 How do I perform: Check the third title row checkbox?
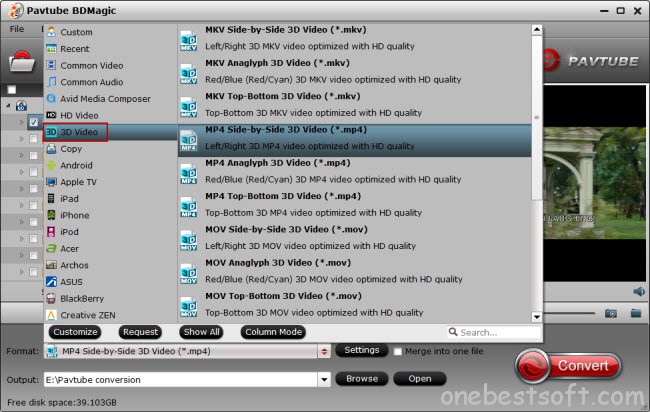tap(34, 155)
